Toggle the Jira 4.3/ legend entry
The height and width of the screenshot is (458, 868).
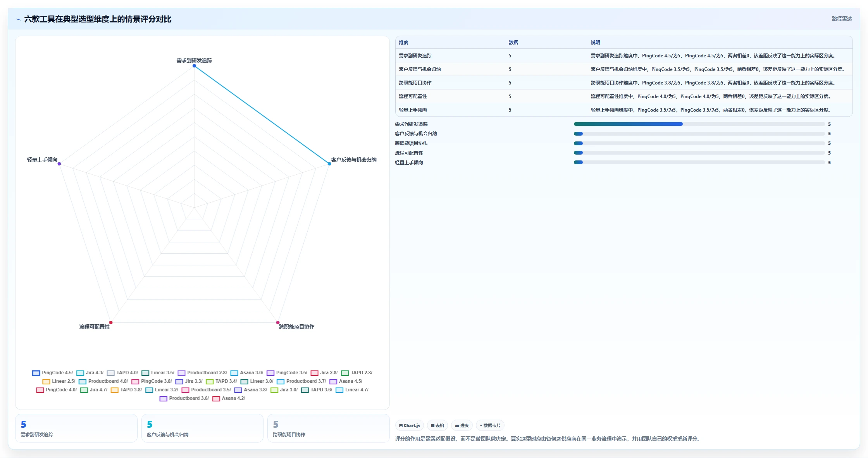pyautogui.click(x=90, y=373)
